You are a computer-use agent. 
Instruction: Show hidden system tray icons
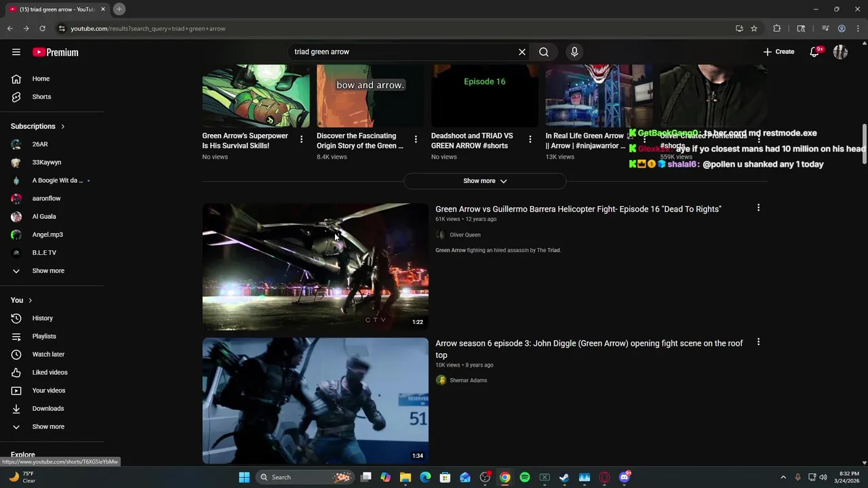pos(783,477)
